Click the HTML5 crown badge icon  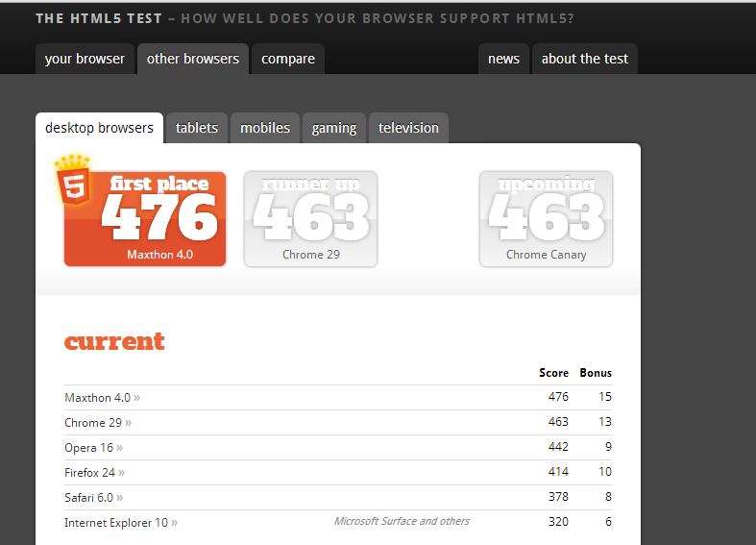pyautogui.click(x=73, y=181)
